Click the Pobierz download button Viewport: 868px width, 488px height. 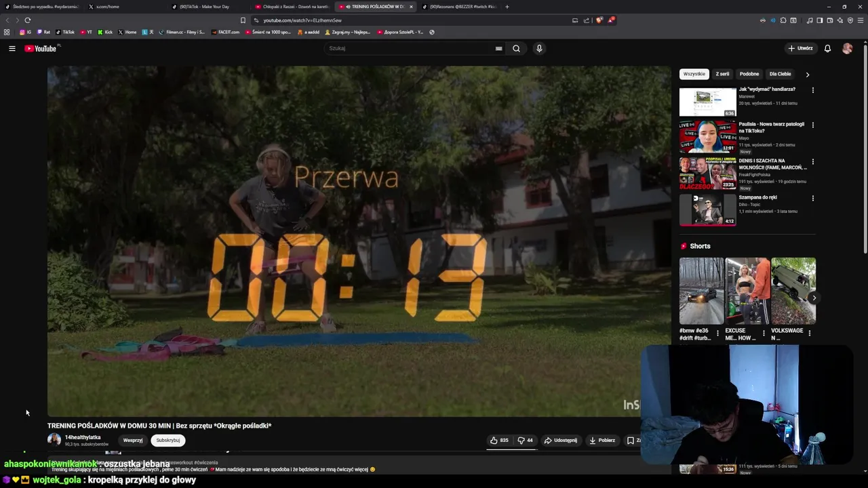[x=602, y=440]
